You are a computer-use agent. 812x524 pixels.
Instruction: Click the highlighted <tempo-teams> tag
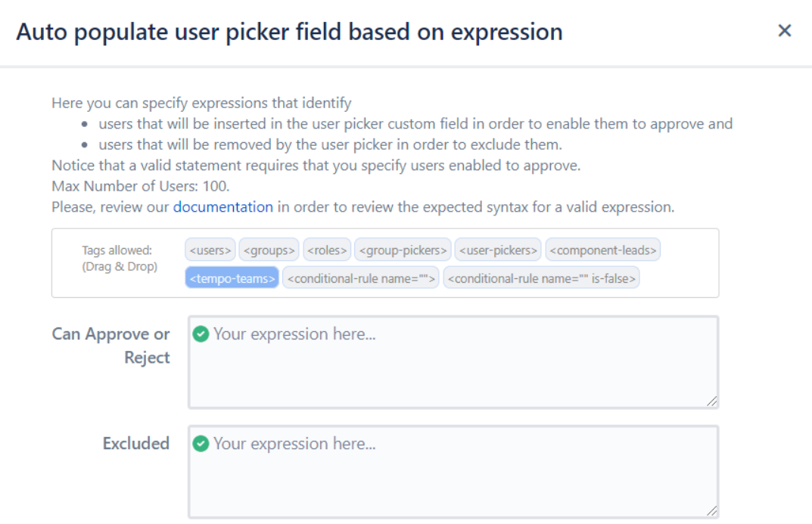point(232,278)
